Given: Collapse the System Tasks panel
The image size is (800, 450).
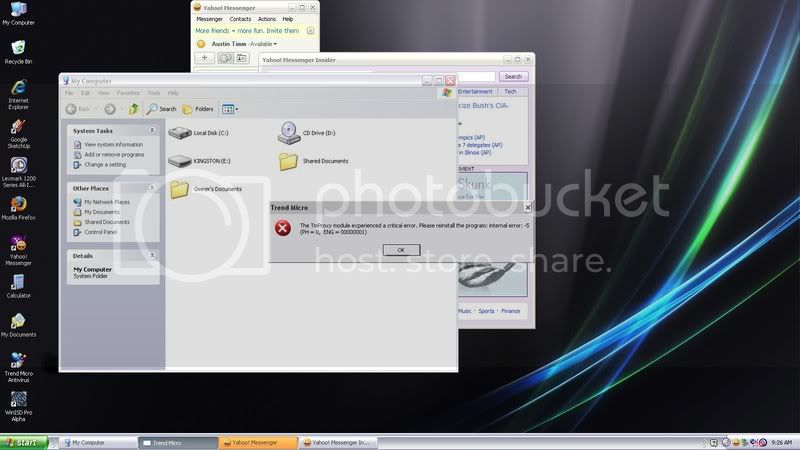Looking at the screenshot, I should click(152, 131).
